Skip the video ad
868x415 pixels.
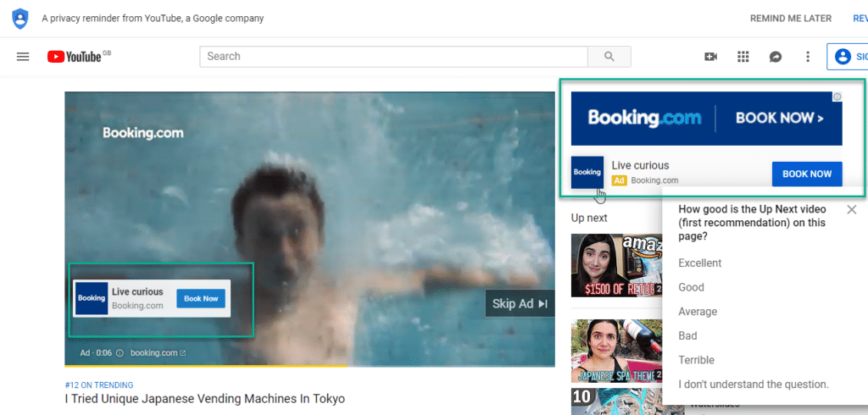pos(520,303)
